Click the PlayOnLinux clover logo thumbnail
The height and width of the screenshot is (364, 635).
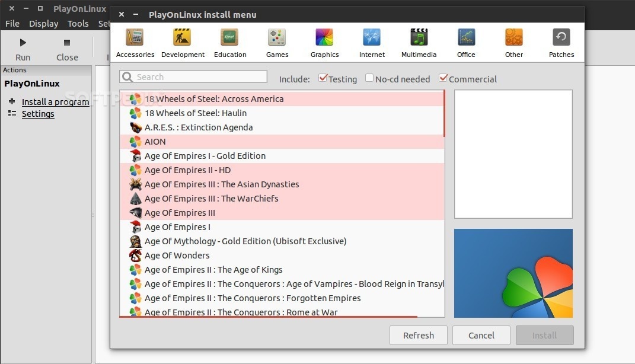513,273
